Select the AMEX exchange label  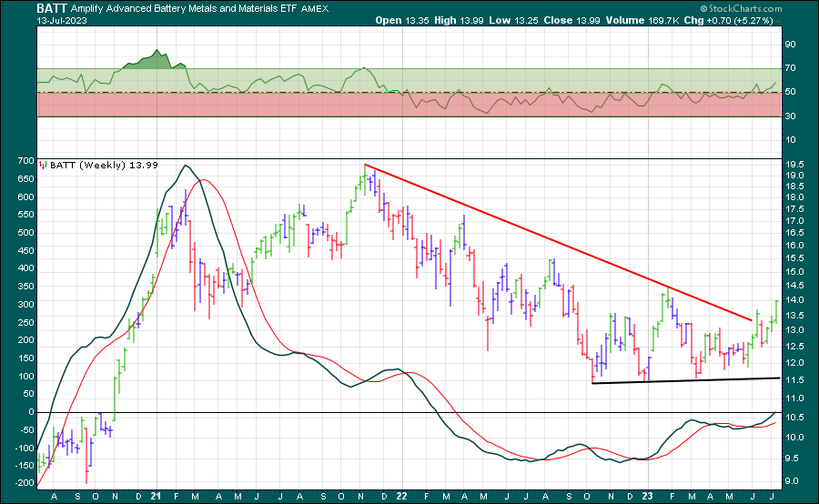pyautogui.click(x=314, y=9)
